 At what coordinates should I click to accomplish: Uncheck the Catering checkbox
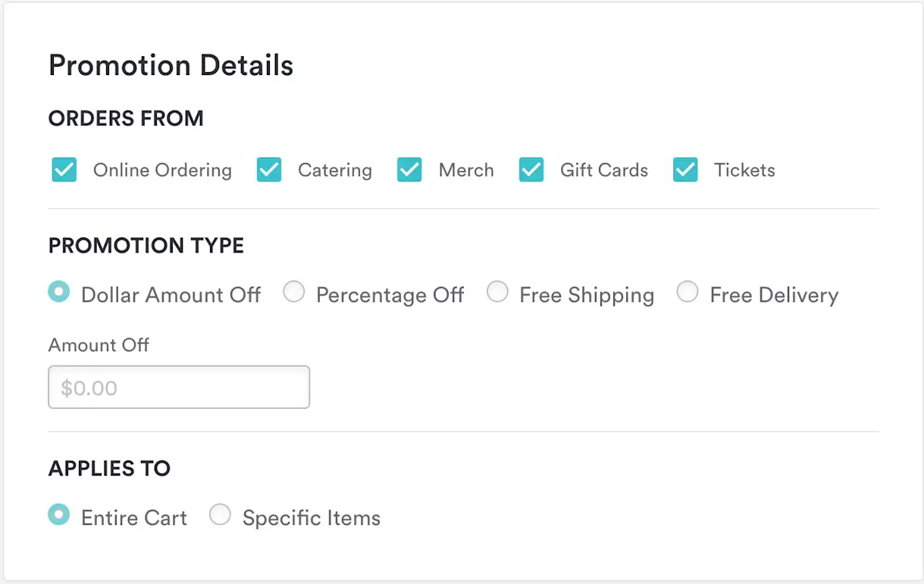tap(269, 170)
